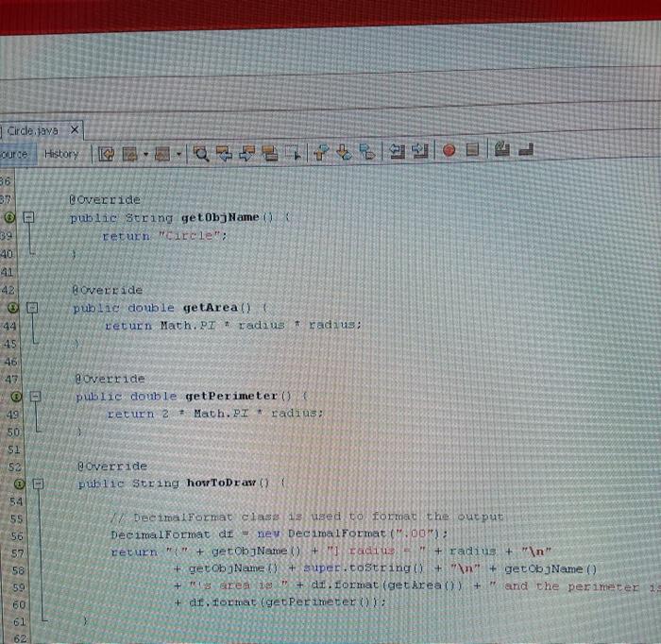Open the Forward navigation history dropdown arrow
661x644 pixels.
[178, 154]
